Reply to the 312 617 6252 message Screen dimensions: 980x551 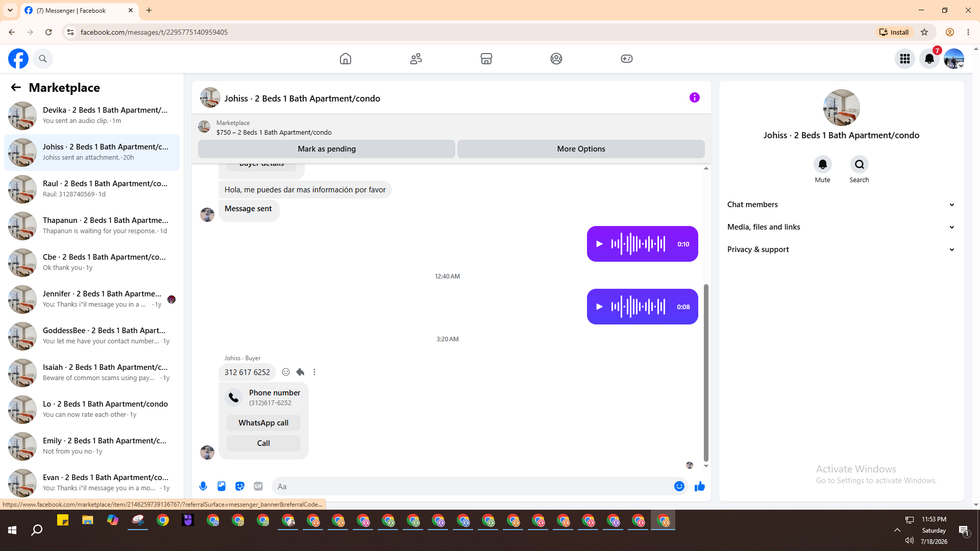[300, 372]
